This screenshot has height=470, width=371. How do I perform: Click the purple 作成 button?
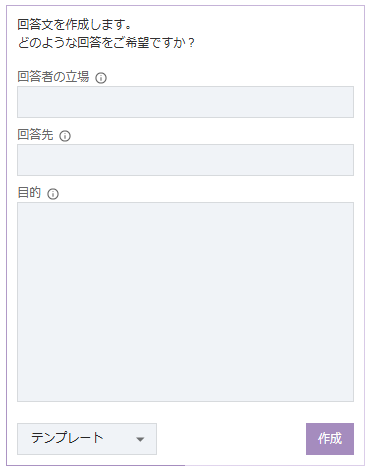(x=330, y=439)
